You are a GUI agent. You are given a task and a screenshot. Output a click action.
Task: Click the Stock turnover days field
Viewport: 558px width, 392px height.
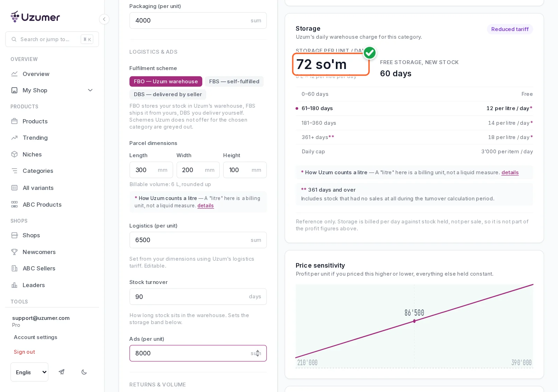coord(198,297)
